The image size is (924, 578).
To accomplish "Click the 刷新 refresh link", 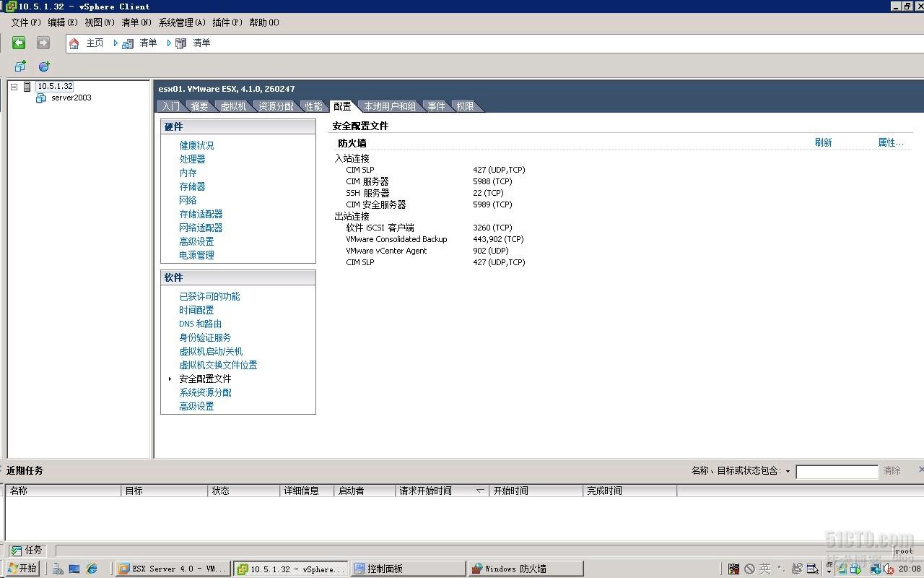I will click(823, 142).
